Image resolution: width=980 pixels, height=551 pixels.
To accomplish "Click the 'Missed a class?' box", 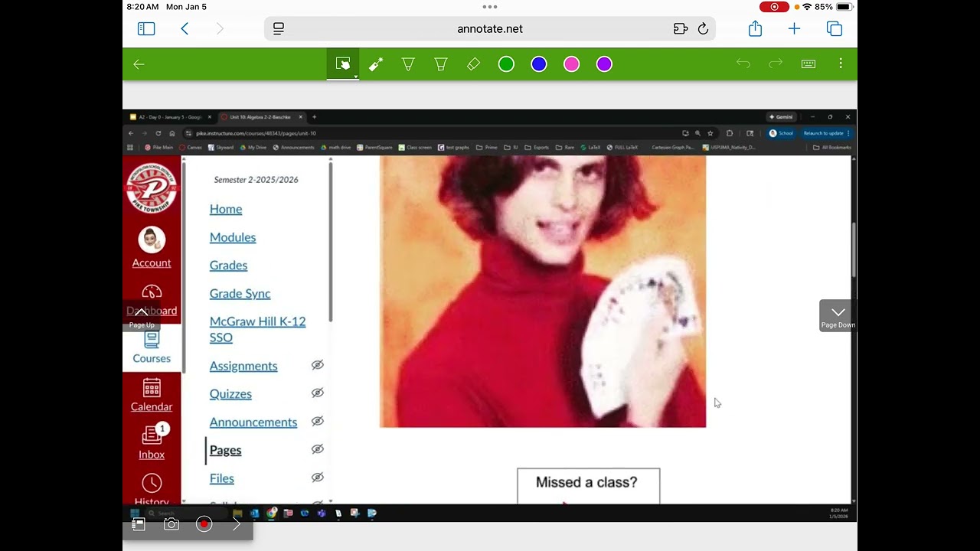I will click(x=588, y=486).
